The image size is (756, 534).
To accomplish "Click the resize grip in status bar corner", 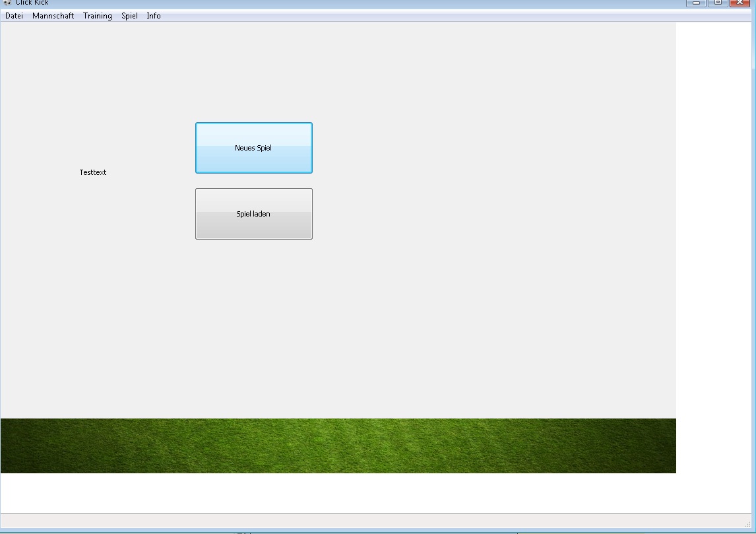I will [x=747, y=524].
